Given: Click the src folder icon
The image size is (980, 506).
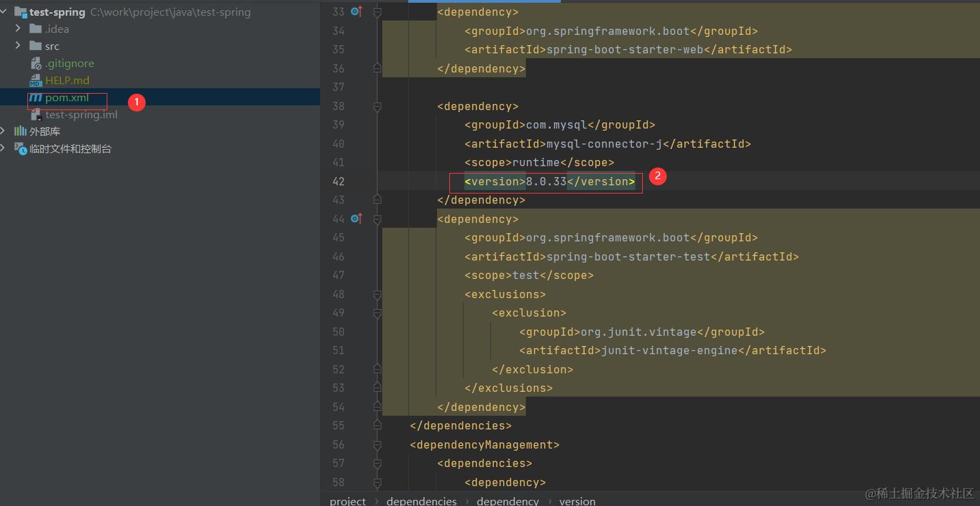Looking at the screenshot, I should pos(36,46).
